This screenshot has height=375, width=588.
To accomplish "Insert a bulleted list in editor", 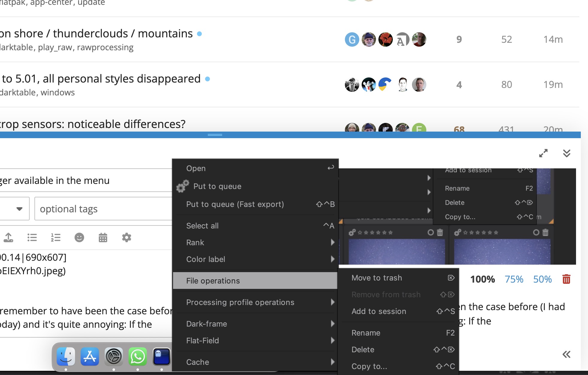I will click(32, 238).
